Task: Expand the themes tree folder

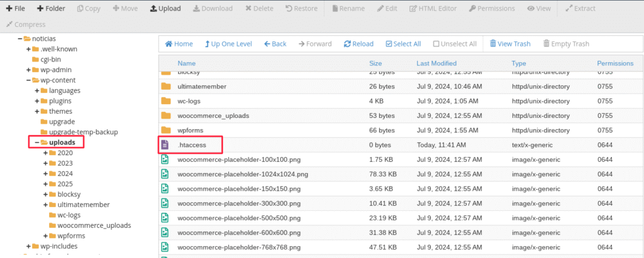Action: click(x=37, y=112)
